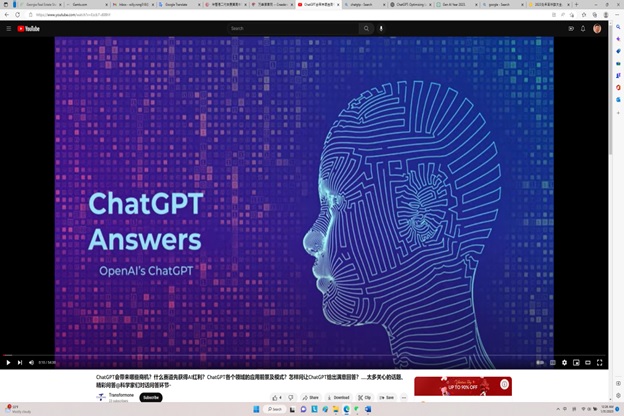Open Edge sidebar settings gear
Screen dimensions: 624x416
[618, 395]
